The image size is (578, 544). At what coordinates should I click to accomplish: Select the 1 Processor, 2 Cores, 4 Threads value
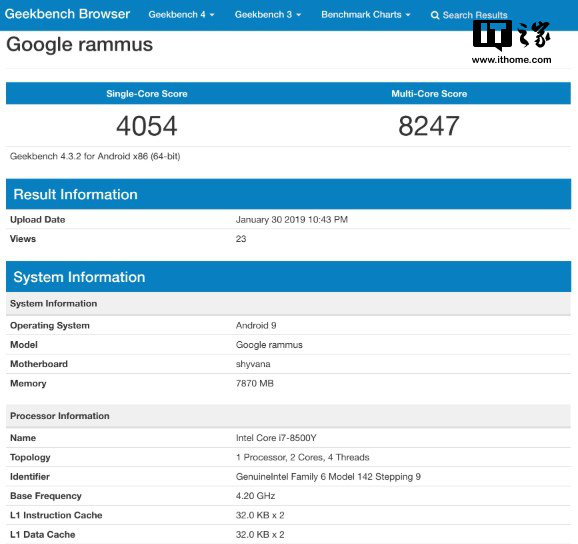pos(303,457)
